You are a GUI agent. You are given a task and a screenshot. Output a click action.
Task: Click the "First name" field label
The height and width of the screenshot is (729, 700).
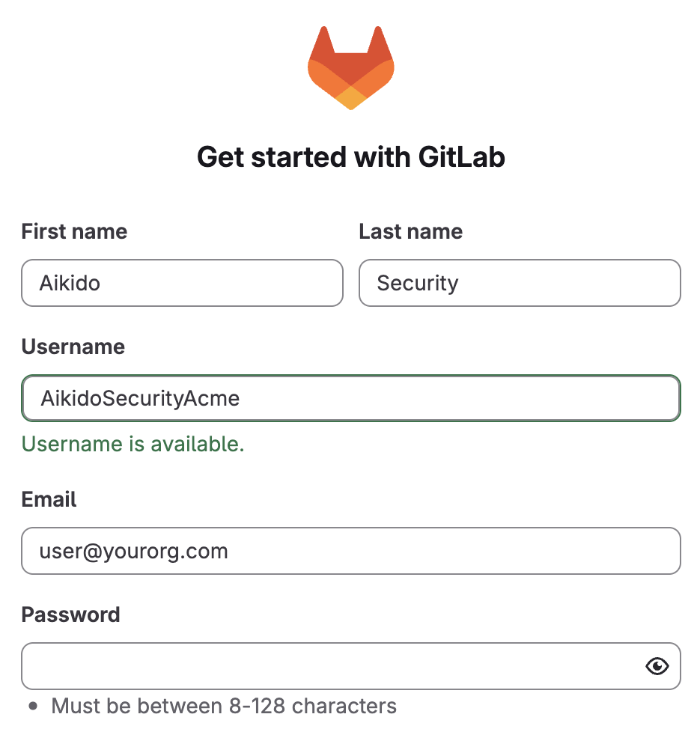74,232
